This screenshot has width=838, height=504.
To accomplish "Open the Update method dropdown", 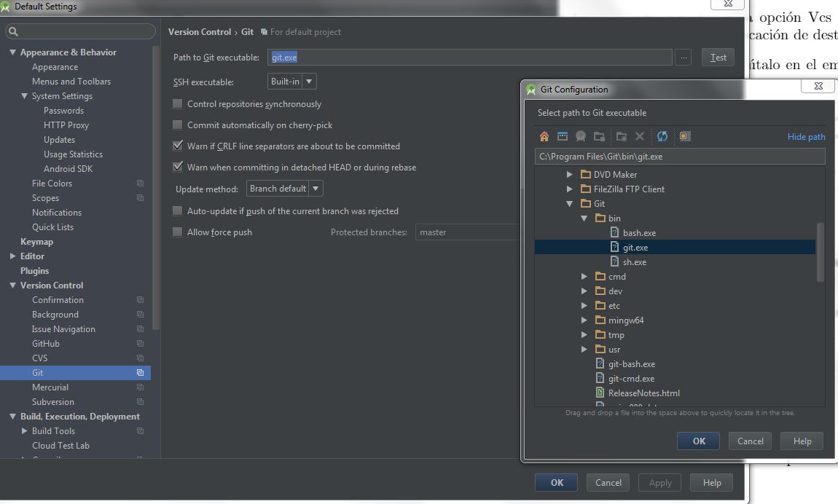I will pos(284,189).
